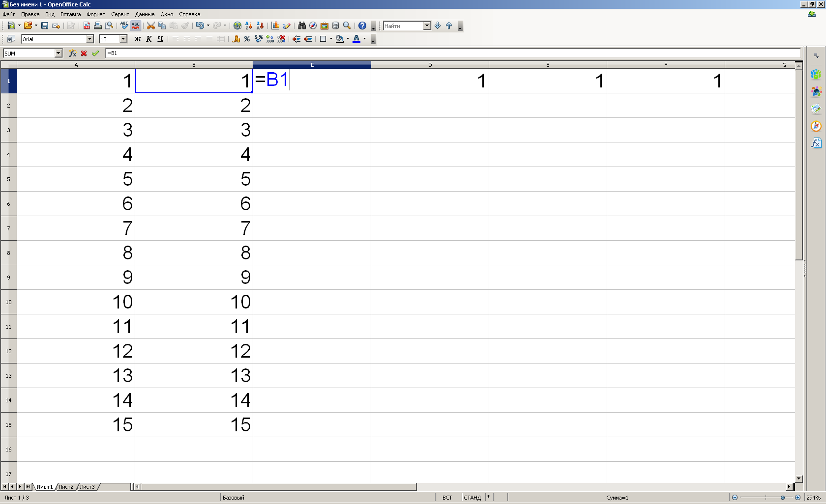The width and height of the screenshot is (826, 504).
Task: Open Data Sources cylinder icon
Action: [x=336, y=26]
